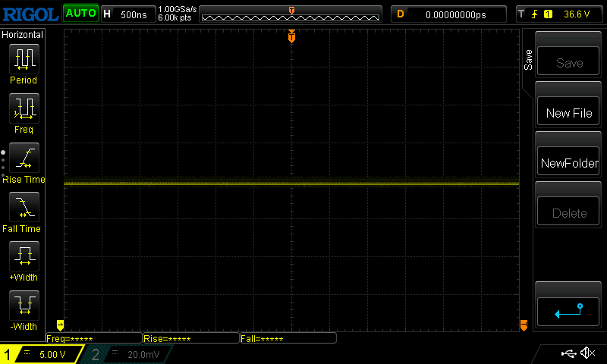Click the yellow channel 1 waveform trace
The width and height of the screenshot is (607, 364).
coord(291,184)
